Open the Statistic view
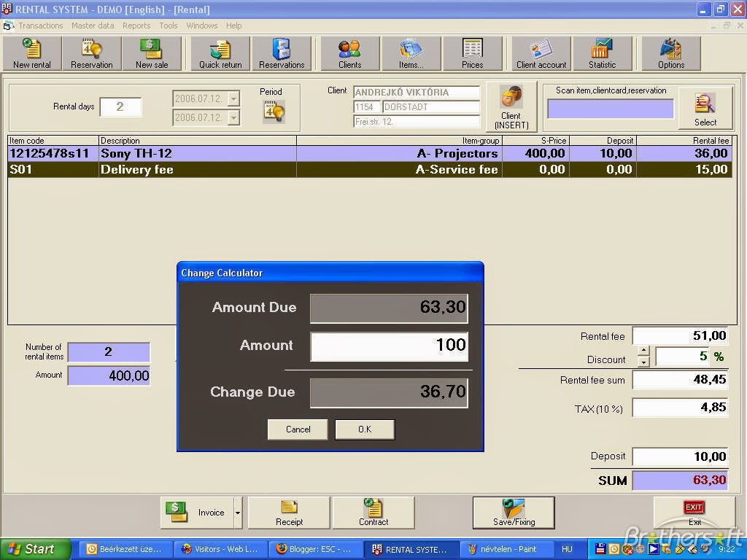The height and width of the screenshot is (560, 747). (x=603, y=53)
